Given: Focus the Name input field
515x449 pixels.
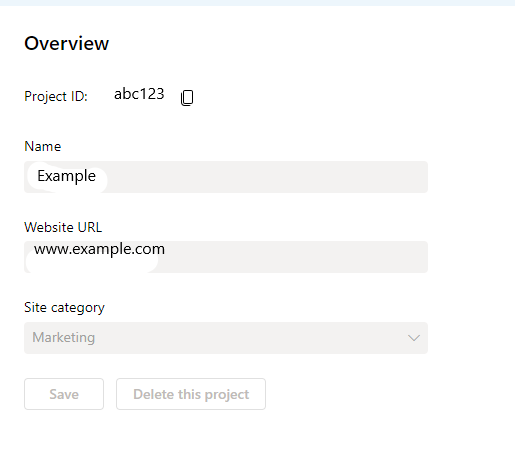Looking at the screenshot, I should [226, 177].
